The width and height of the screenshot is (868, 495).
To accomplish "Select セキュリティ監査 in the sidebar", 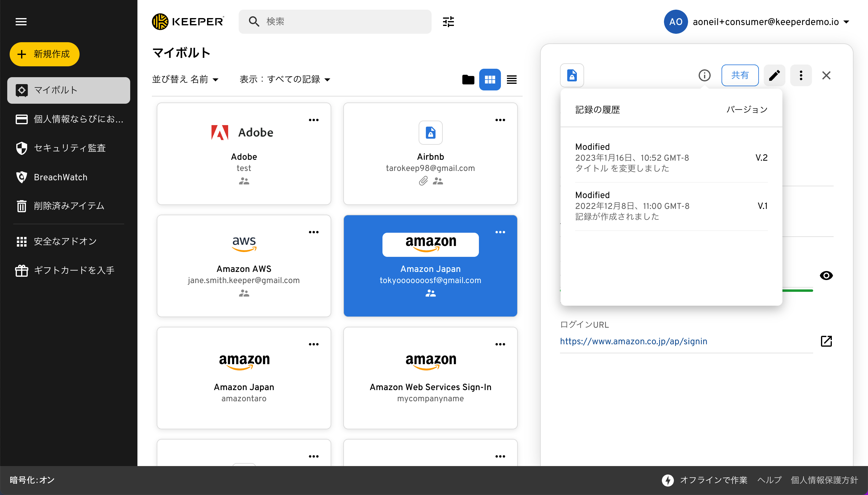I will coord(70,148).
